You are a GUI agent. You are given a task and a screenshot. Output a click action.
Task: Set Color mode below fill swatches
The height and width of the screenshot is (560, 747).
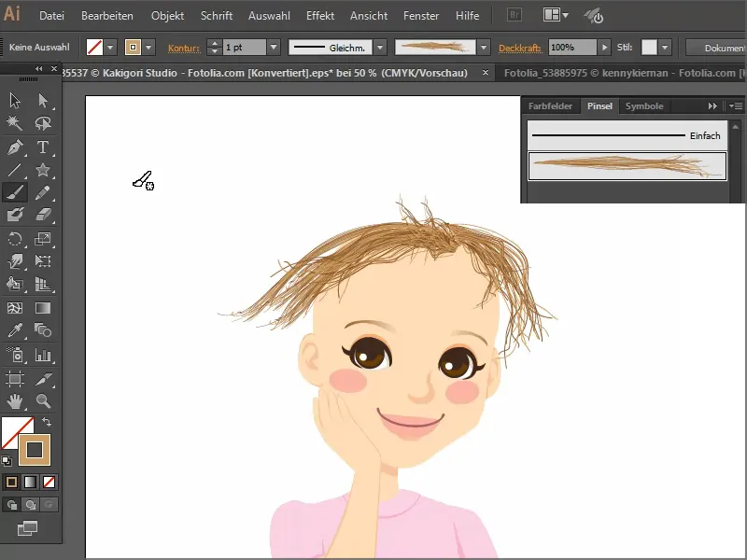point(11,483)
